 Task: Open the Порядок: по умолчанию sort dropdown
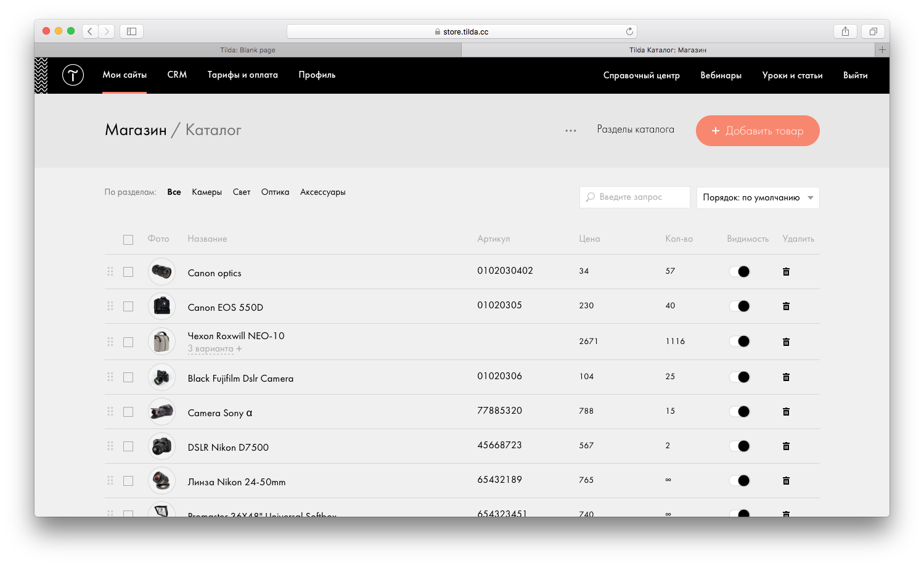coord(758,198)
